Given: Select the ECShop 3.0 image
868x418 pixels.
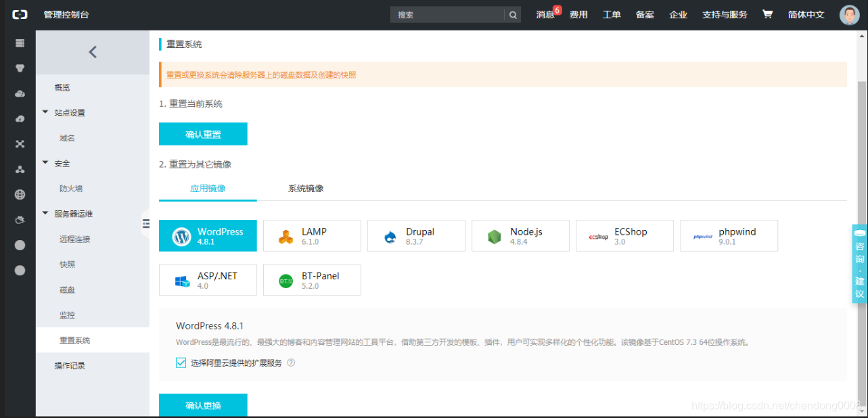Looking at the screenshot, I should tap(624, 235).
